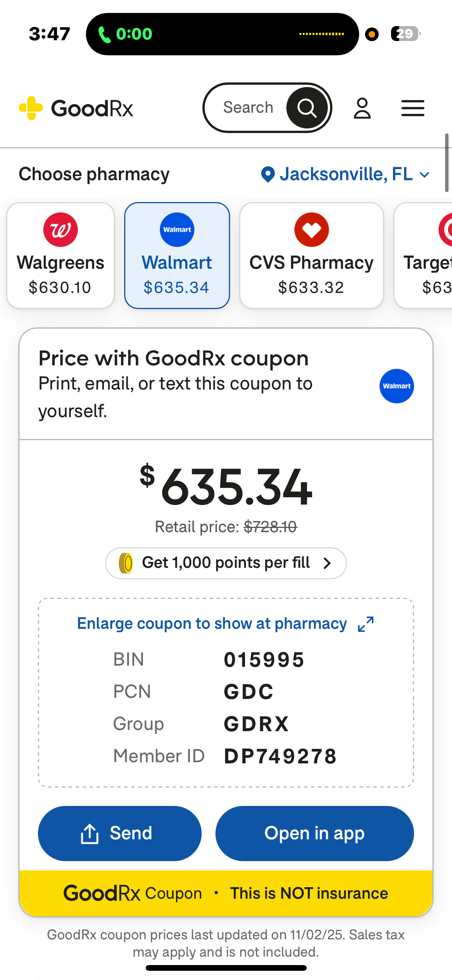Click Enlarge coupon to show at pharmacy
The width and height of the screenshot is (452, 980).
(212, 624)
